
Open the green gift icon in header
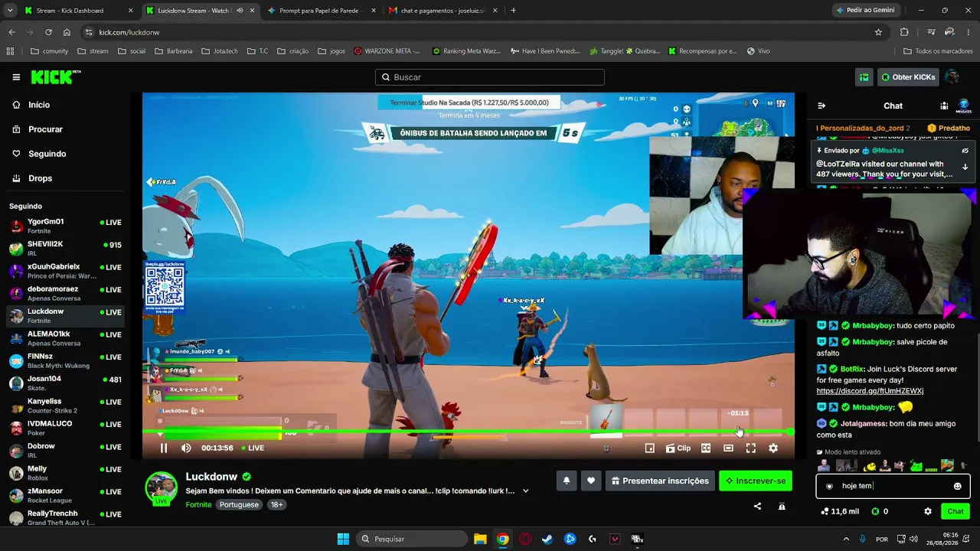[864, 77]
